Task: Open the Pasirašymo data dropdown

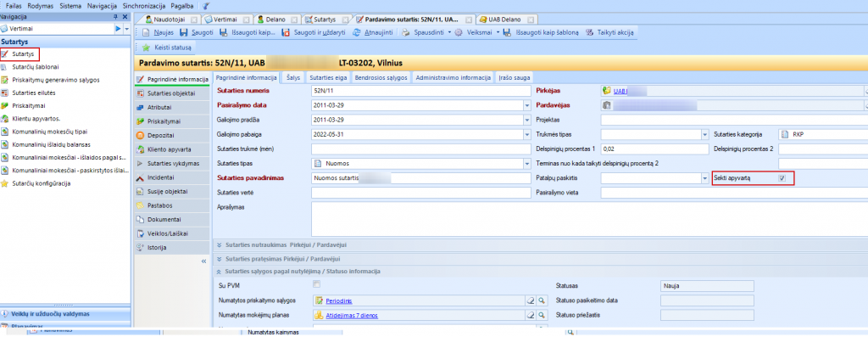Action: [x=526, y=105]
